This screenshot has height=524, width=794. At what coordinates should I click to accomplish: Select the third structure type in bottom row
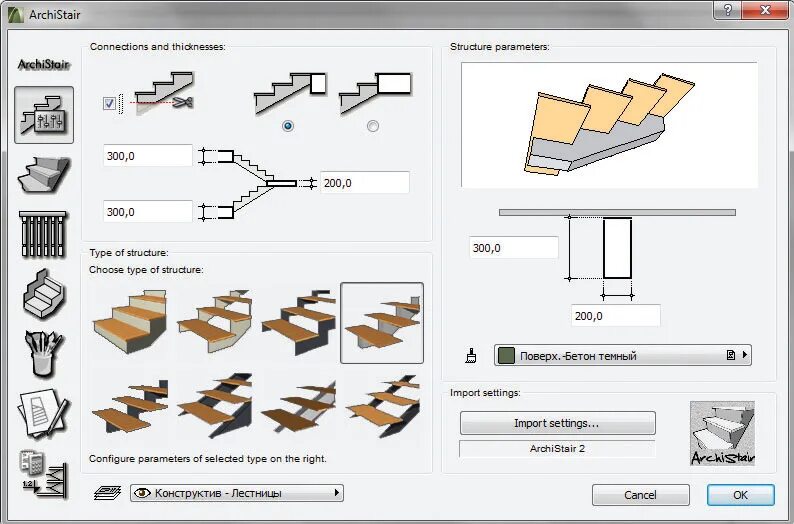click(299, 406)
